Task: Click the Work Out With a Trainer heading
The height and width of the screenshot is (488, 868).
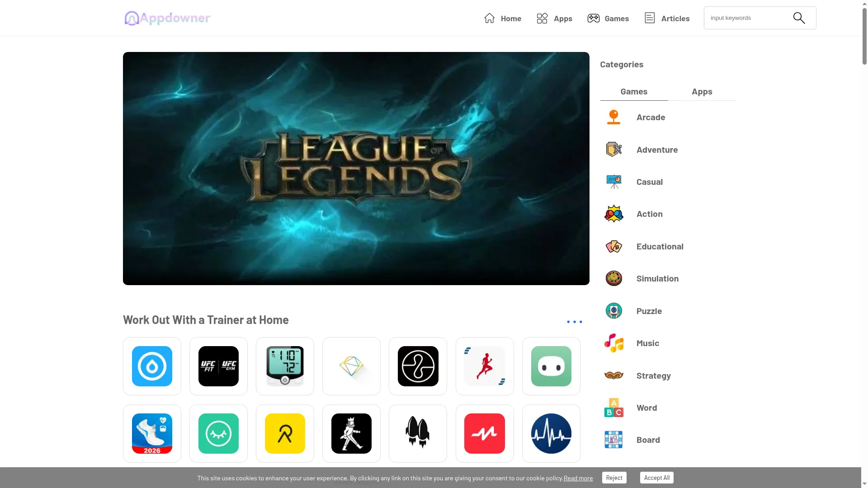Action: (x=206, y=320)
